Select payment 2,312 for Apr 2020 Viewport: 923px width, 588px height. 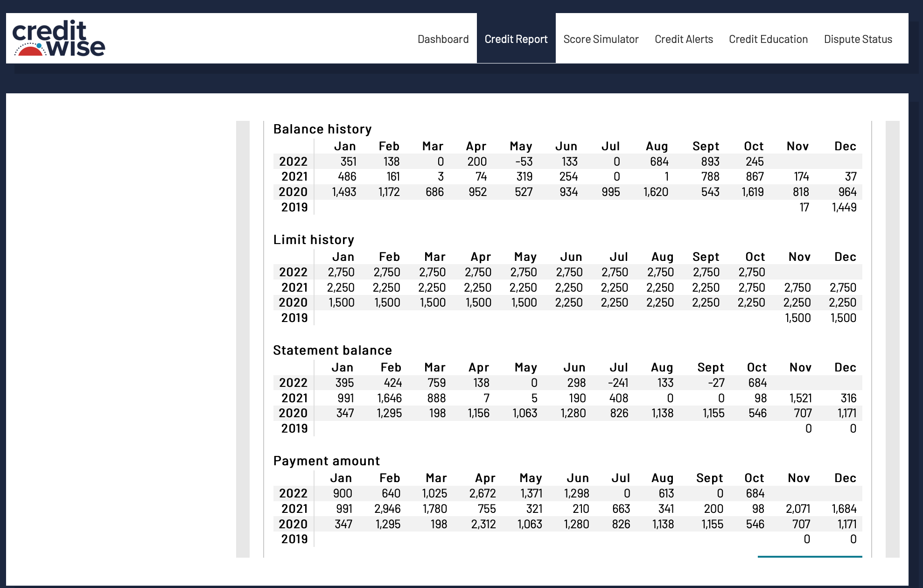(x=483, y=524)
